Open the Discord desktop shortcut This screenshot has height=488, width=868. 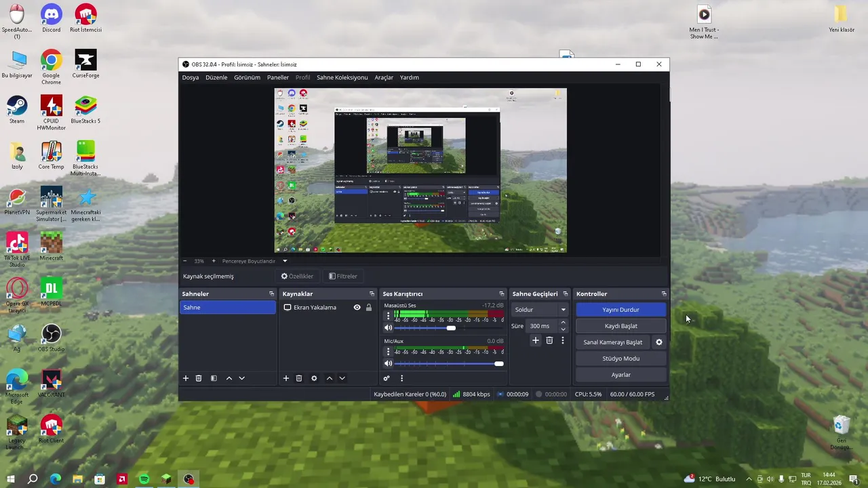click(x=51, y=18)
